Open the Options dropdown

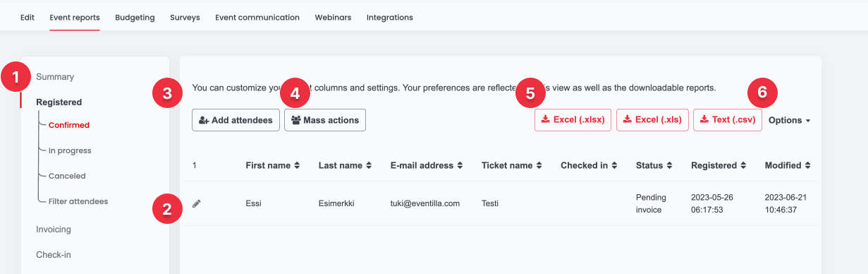[x=789, y=120]
